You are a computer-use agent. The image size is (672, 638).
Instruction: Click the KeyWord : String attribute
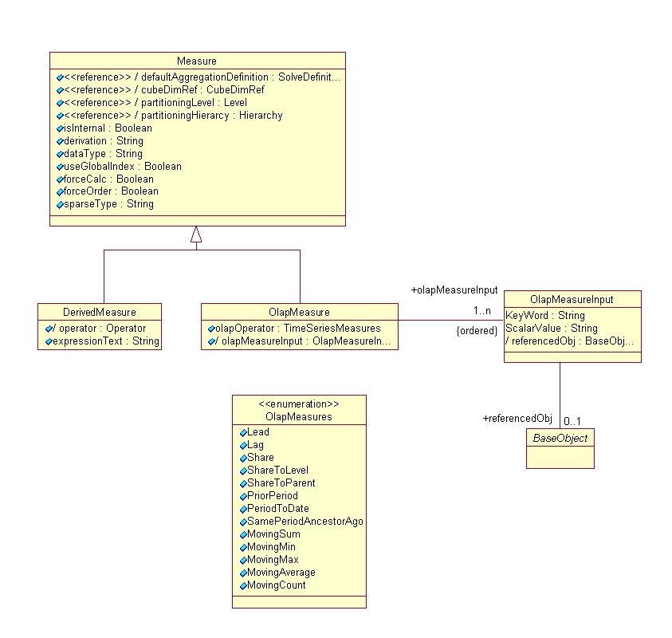coord(545,316)
